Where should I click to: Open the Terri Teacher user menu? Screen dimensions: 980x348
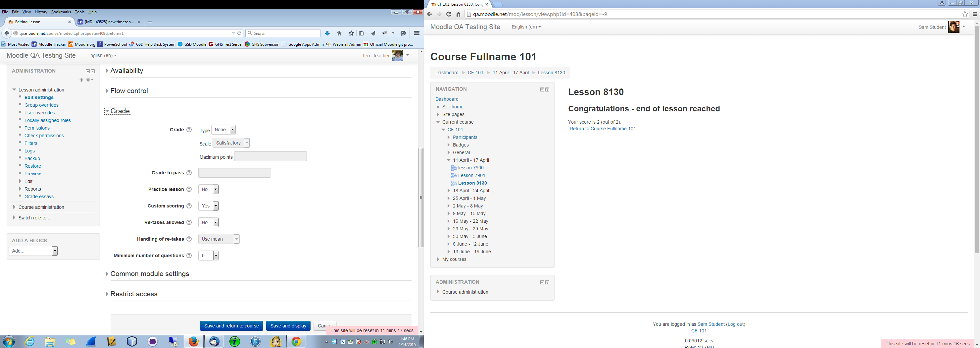point(385,56)
